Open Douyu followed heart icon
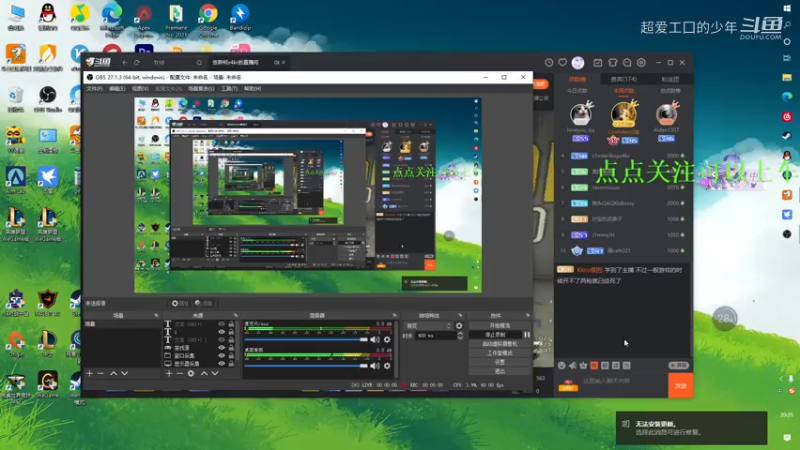800x450 pixels. [563, 62]
